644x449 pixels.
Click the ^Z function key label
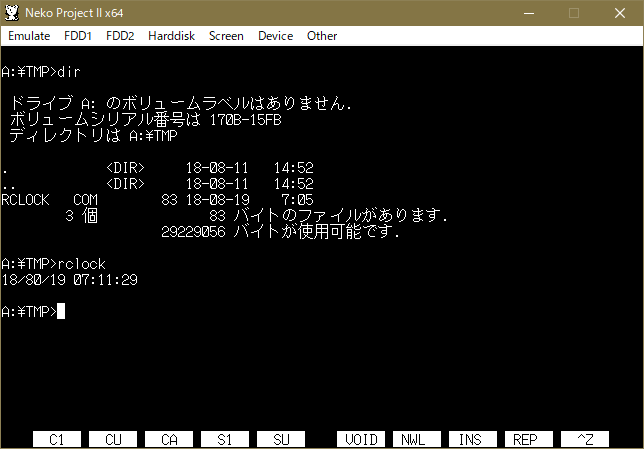585,439
